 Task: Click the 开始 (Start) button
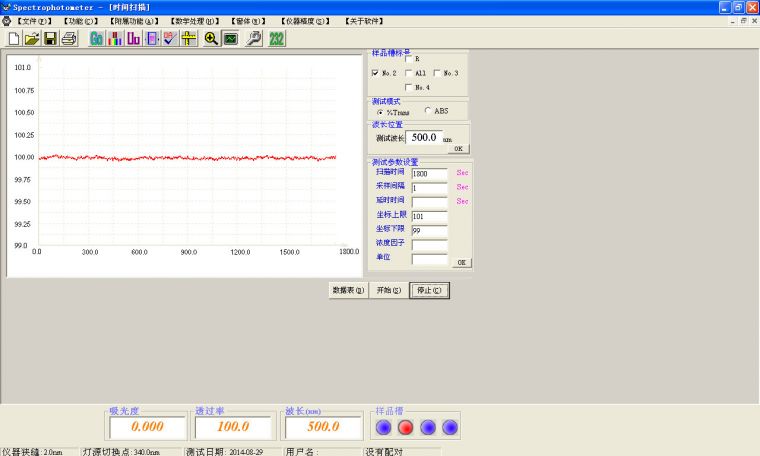click(388, 290)
